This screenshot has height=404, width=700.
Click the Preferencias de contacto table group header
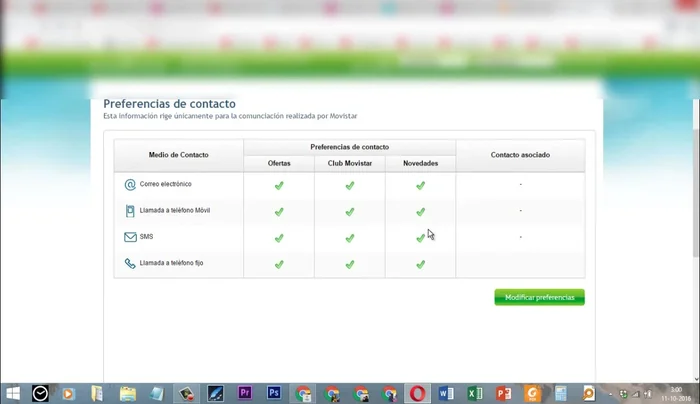point(350,147)
